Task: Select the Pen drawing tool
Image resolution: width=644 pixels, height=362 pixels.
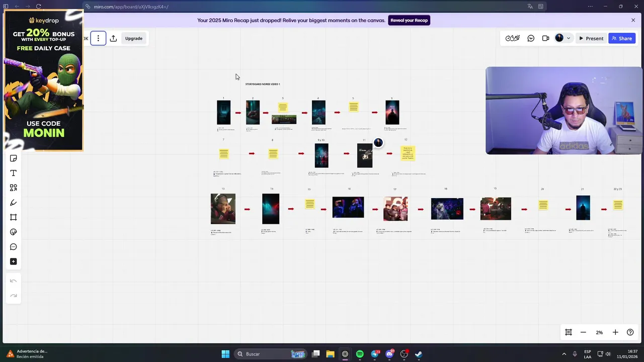Action: click(x=14, y=203)
